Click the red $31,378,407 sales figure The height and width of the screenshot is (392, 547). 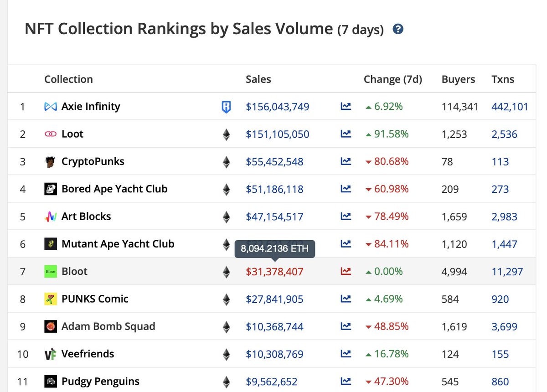[x=274, y=272]
